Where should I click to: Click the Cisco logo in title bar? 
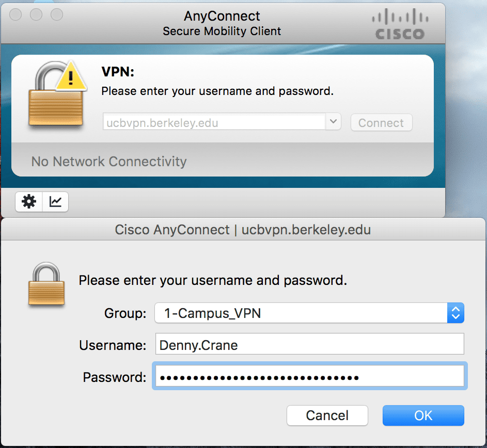400,24
